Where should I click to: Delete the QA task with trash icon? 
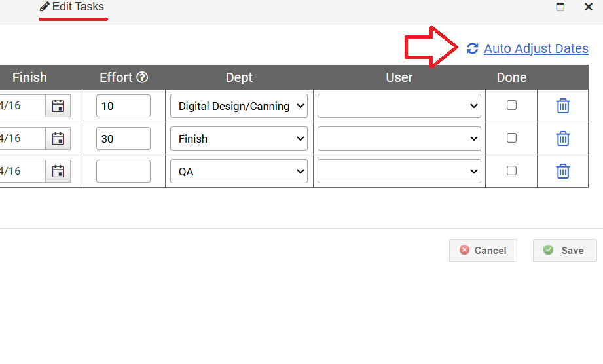(563, 171)
